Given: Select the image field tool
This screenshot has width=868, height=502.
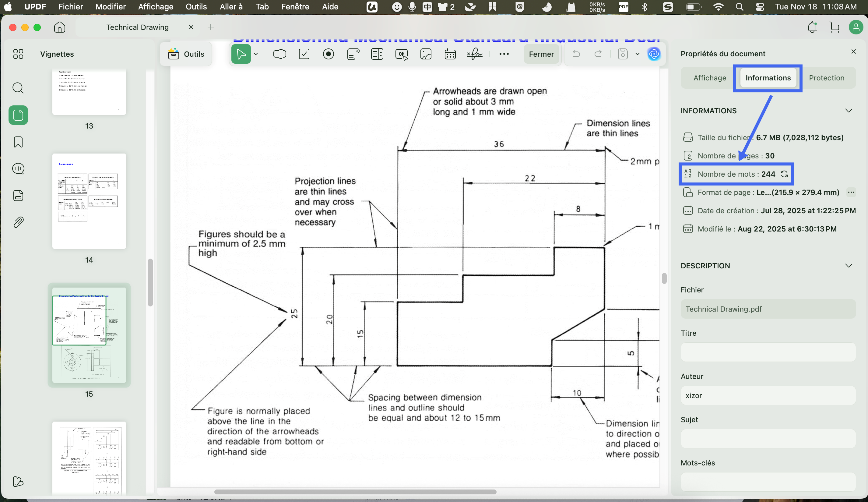Looking at the screenshot, I should click(x=426, y=54).
